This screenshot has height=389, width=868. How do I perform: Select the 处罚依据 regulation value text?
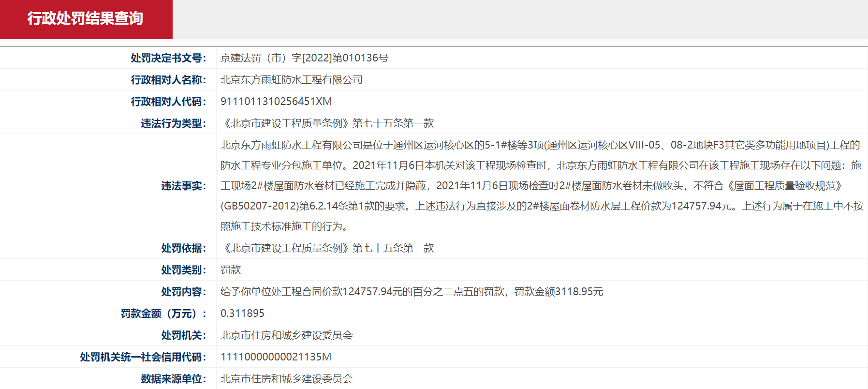[x=327, y=248]
